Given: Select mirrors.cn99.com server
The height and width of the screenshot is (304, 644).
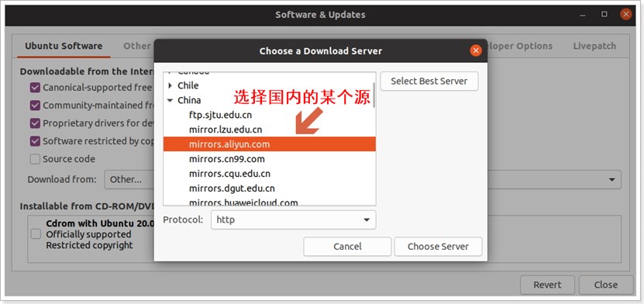Looking at the screenshot, I should pyautogui.click(x=227, y=159).
